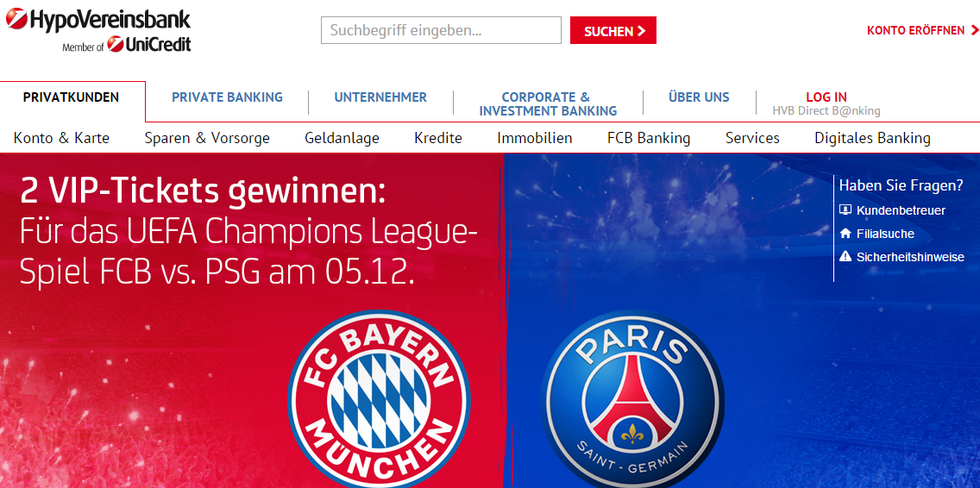Click the FC Bayern München crest

(380, 398)
